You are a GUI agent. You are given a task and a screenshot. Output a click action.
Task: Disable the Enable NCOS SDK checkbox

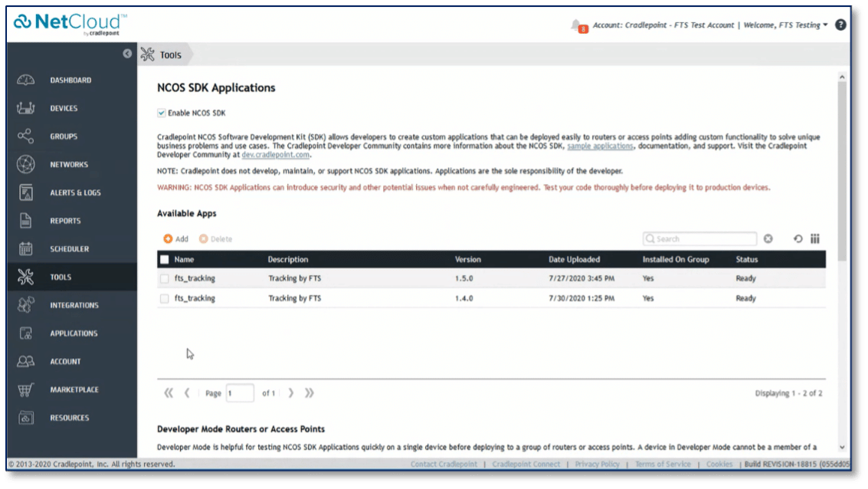click(x=161, y=112)
